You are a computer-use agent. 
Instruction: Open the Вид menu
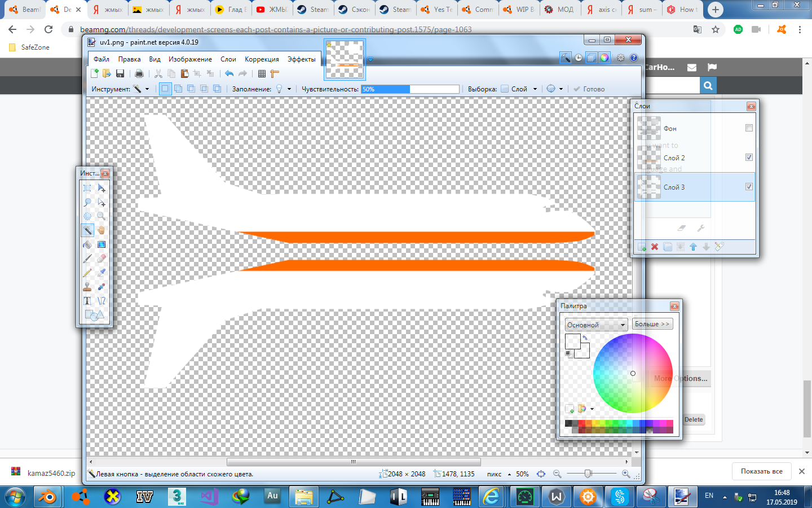coord(155,59)
